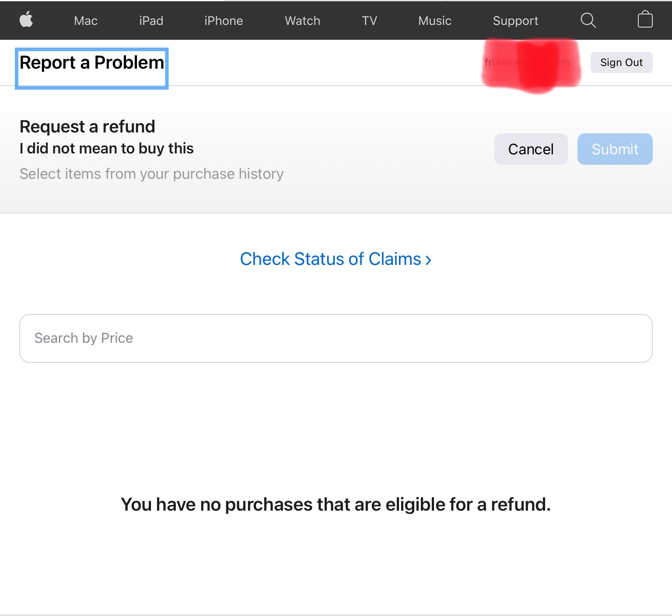672x616 pixels.
Task: Select the 'I did not mean to buy this' reason
Action: tap(107, 149)
